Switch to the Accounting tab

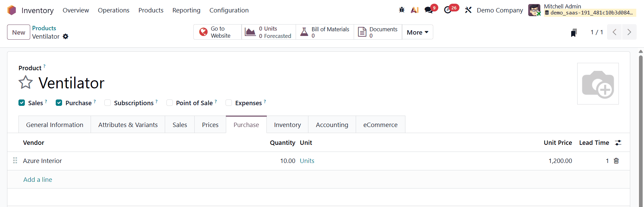(x=332, y=125)
